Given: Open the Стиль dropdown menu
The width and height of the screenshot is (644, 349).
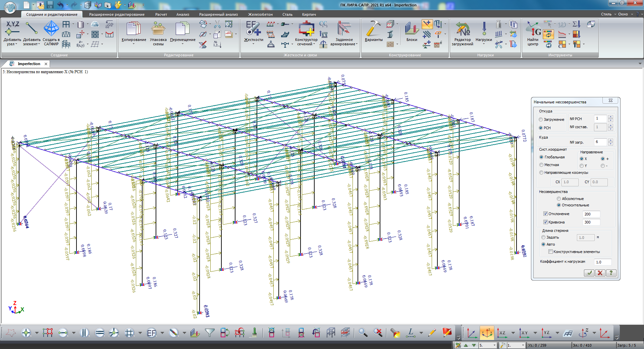Looking at the screenshot, I should pos(608,14).
